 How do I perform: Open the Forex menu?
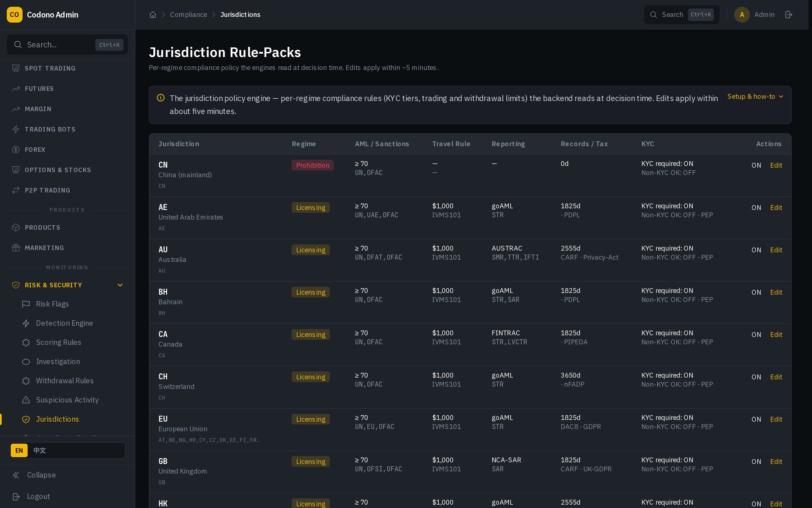[x=67, y=150]
